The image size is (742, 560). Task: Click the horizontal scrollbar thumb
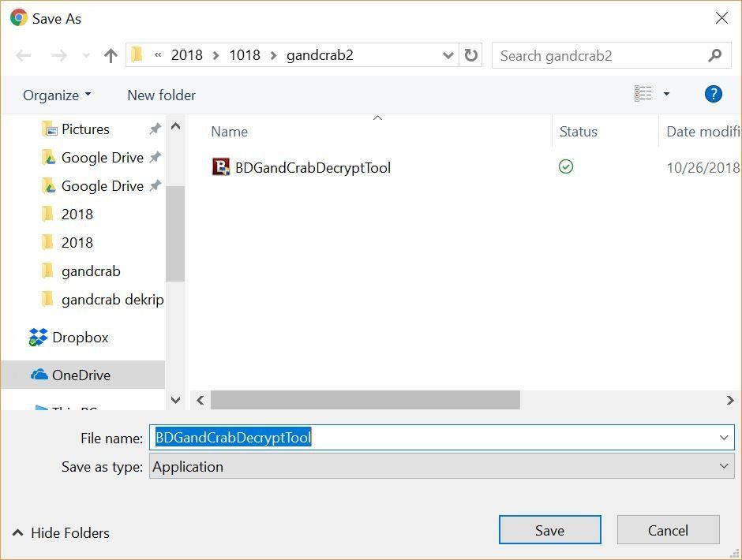pyautogui.click(x=365, y=400)
